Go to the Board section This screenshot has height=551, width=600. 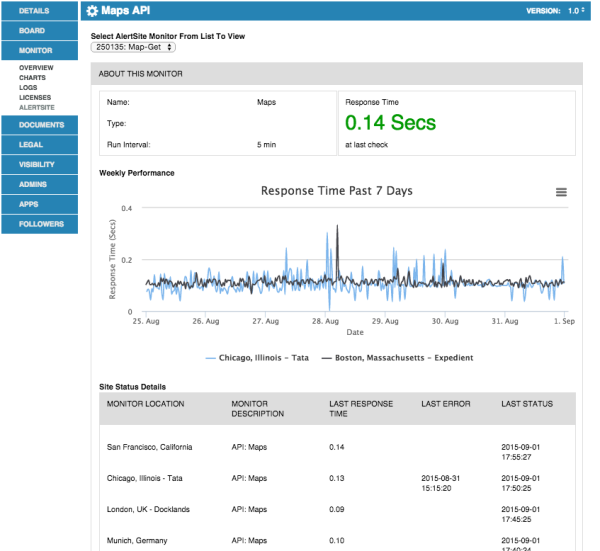click(x=39, y=31)
